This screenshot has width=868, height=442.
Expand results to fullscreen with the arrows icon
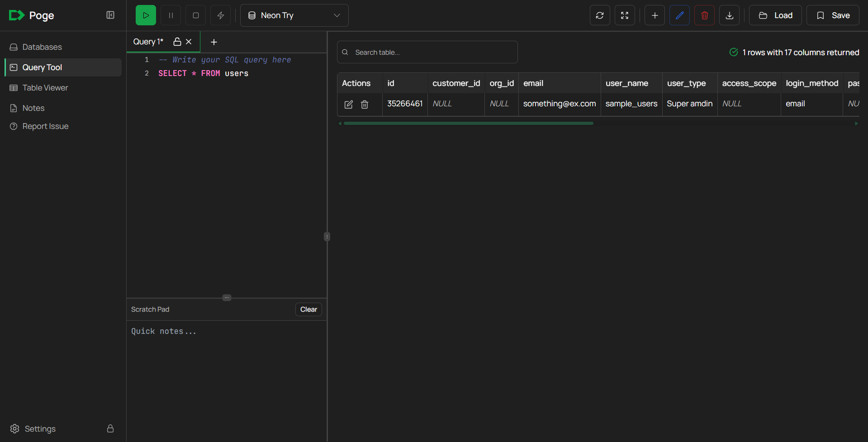(x=624, y=15)
